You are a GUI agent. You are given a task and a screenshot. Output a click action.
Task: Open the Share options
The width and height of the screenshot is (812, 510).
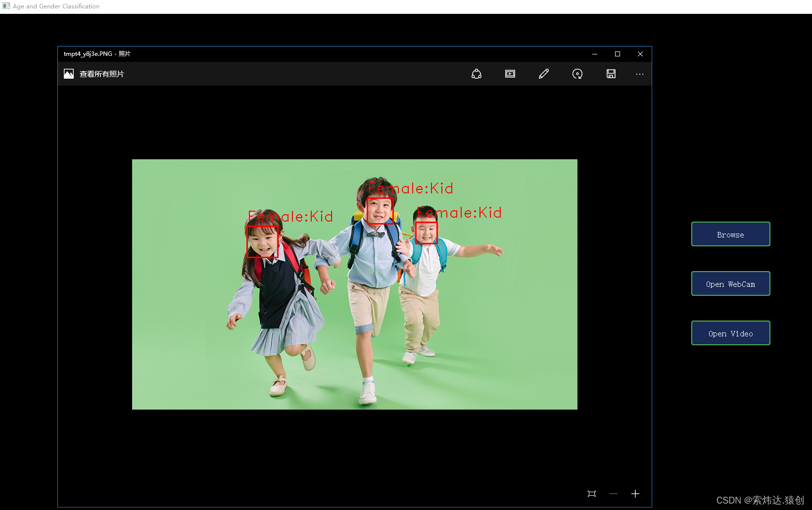pyautogui.click(x=477, y=73)
